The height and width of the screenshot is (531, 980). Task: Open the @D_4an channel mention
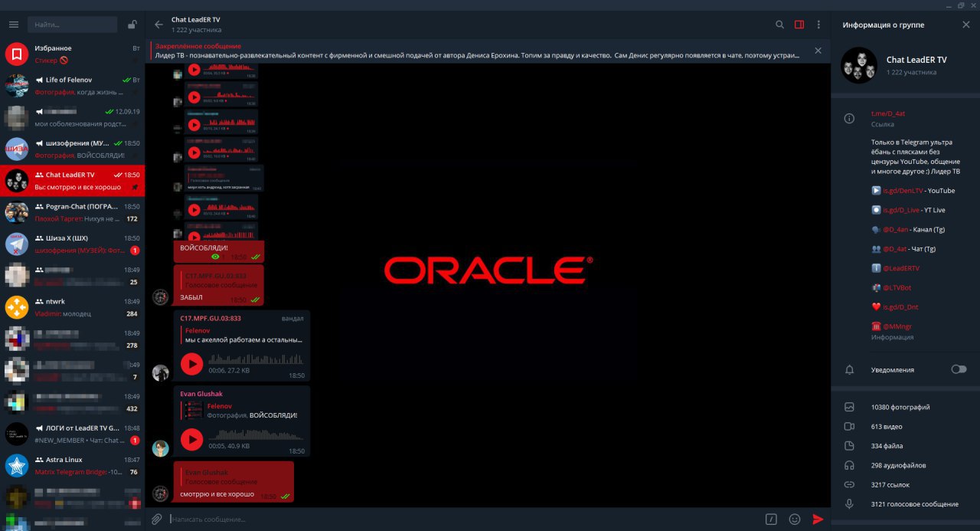895,229
